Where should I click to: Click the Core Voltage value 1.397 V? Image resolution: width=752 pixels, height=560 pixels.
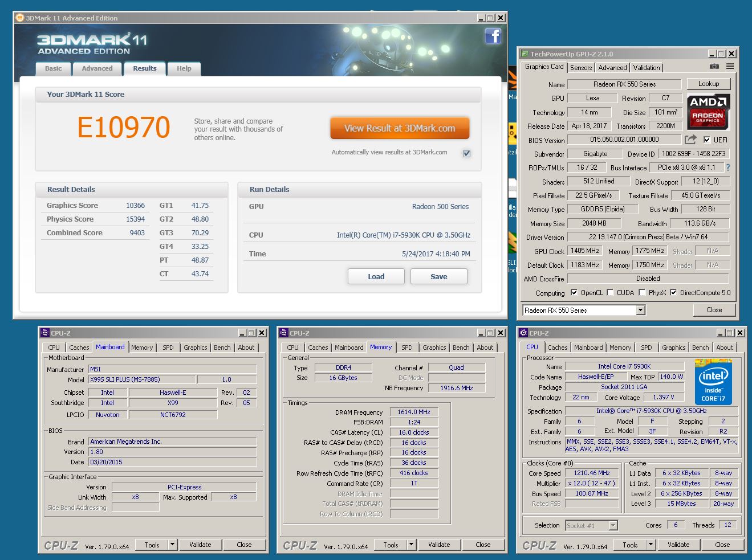[x=664, y=397]
